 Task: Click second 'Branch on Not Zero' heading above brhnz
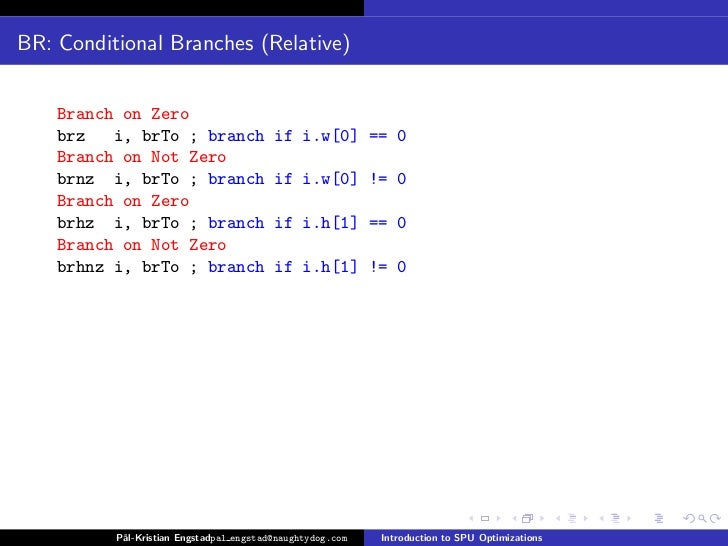pyautogui.click(x=141, y=245)
